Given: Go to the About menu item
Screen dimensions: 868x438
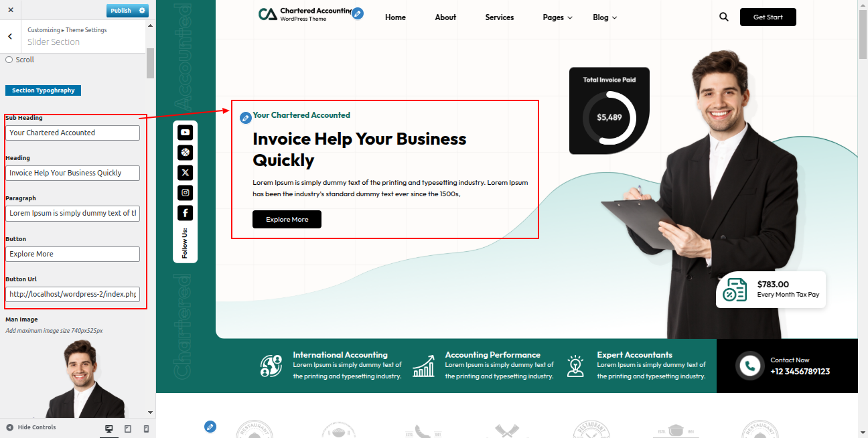Looking at the screenshot, I should [445, 17].
